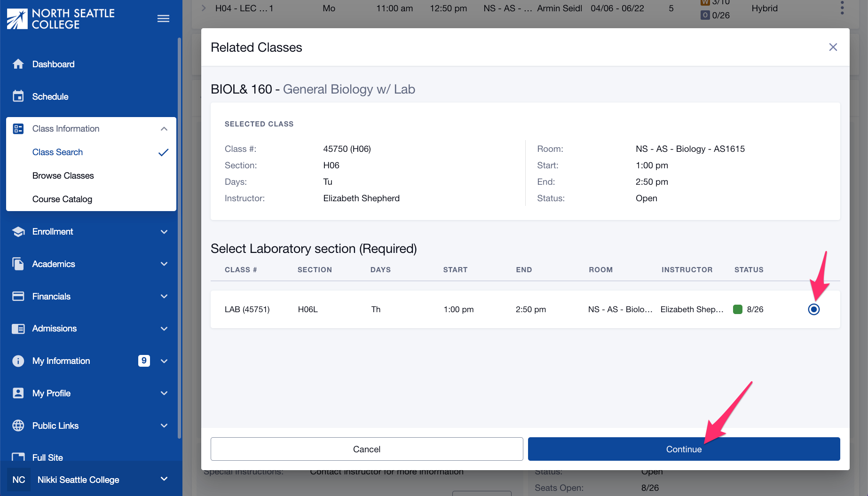Open the Enrollment graduation cap icon

pyautogui.click(x=18, y=231)
